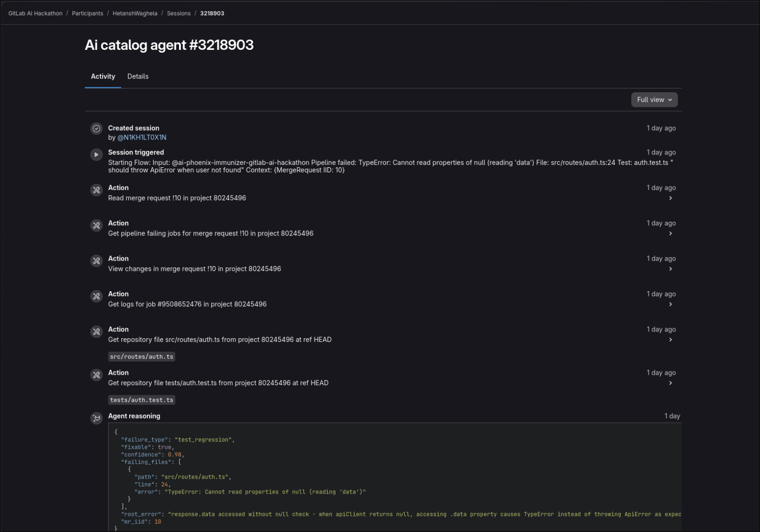The height and width of the screenshot is (532, 760).
Task: Expand the Read merge request !10 action
Action: click(670, 198)
